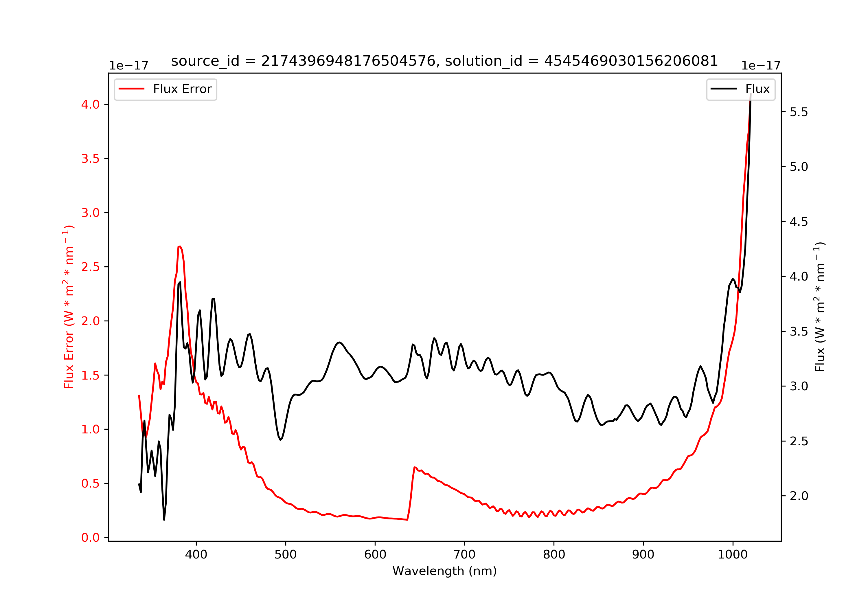Click the red 'Flux Error' y-axis label
This screenshot has width=868, height=608.
click(68, 307)
